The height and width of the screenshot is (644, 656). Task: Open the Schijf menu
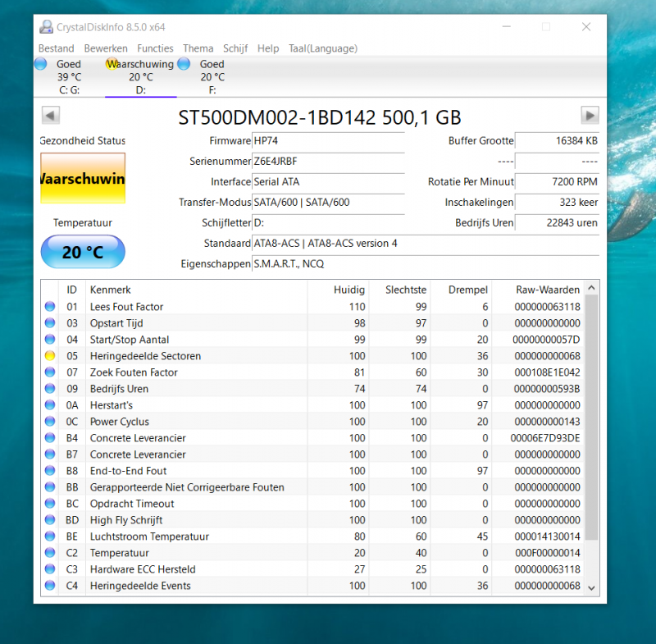point(235,48)
